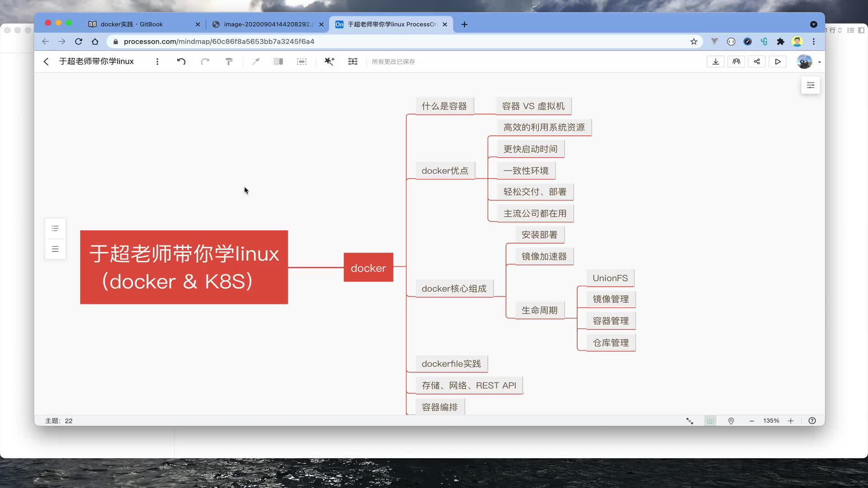This screenshot has width=868, height=488.
Task: Navigate forward in browser history
Action: [x=62, y=42]
